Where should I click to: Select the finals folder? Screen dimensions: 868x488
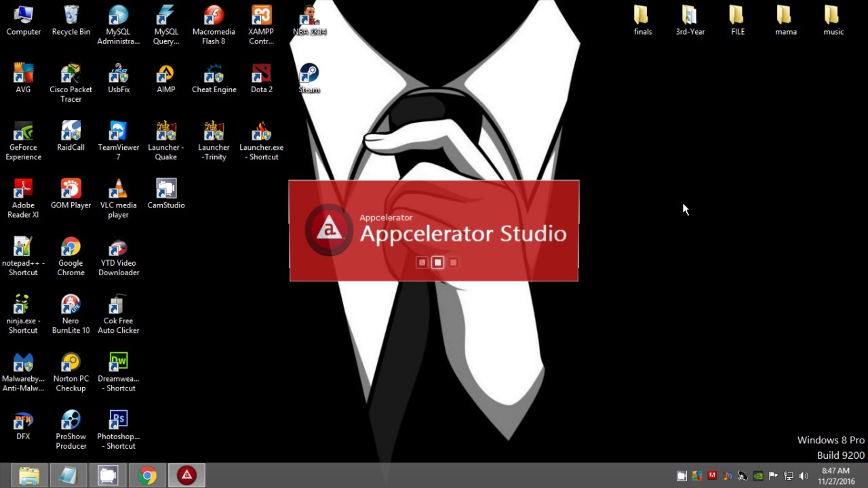tap(642, 20)
